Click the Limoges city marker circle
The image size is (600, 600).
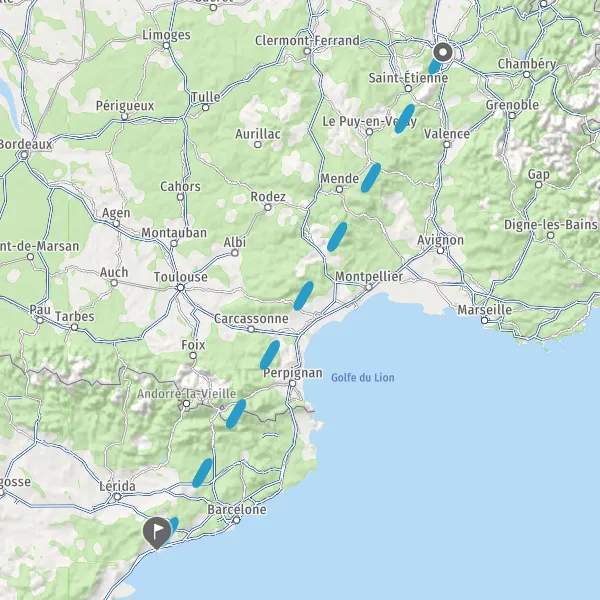pyautogui.click(x=166, y=46)
